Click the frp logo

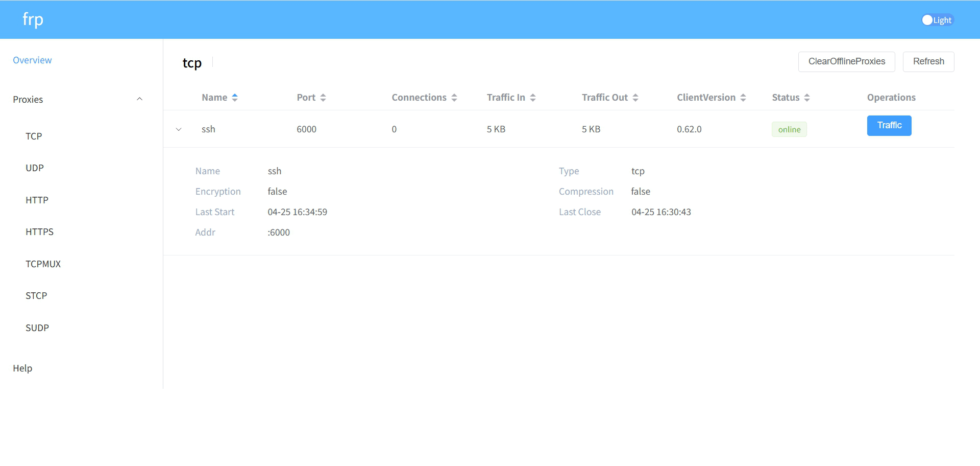(33, 19)
